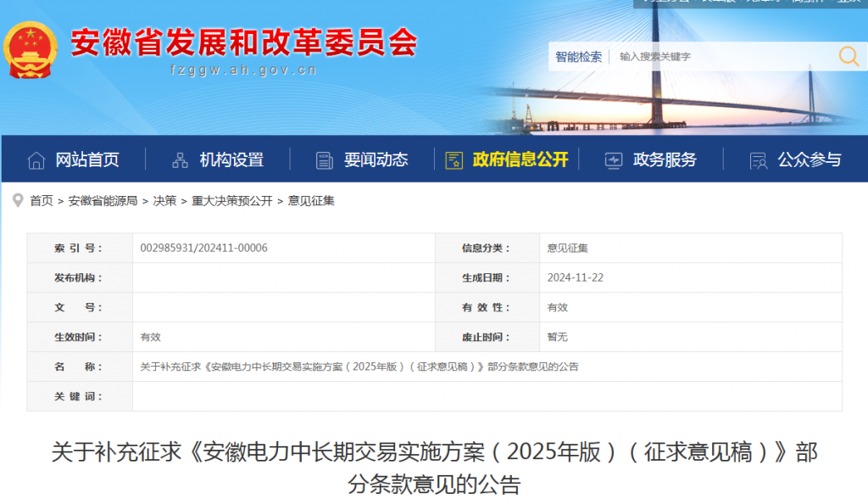
Task: Select index number 002985931/202411-00006
Action: tap(203, 248)
